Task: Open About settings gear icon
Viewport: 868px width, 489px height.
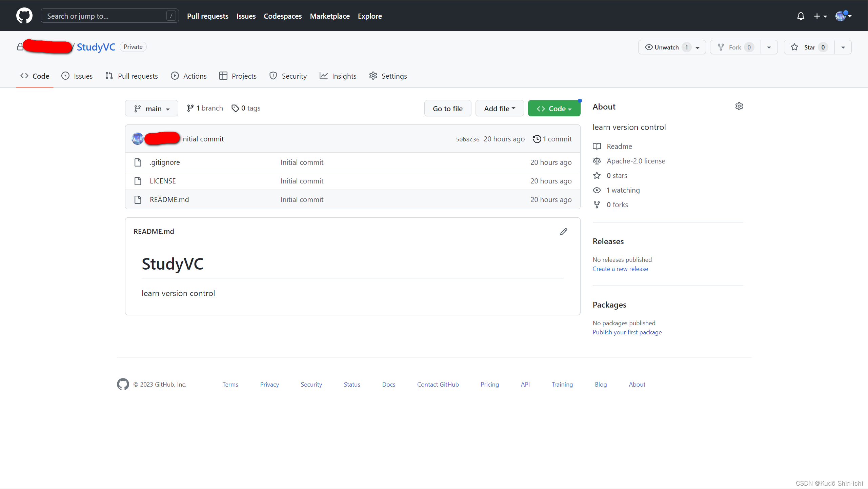Action: tap(739, 106)
